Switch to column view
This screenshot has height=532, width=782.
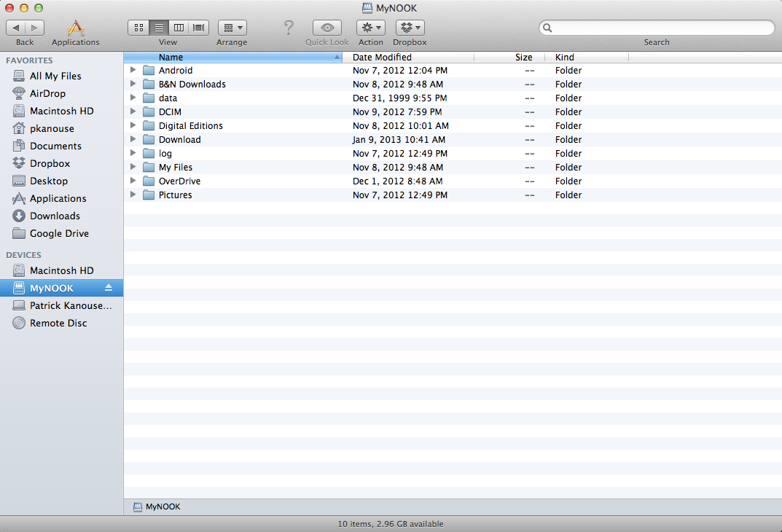pos(179,28)
